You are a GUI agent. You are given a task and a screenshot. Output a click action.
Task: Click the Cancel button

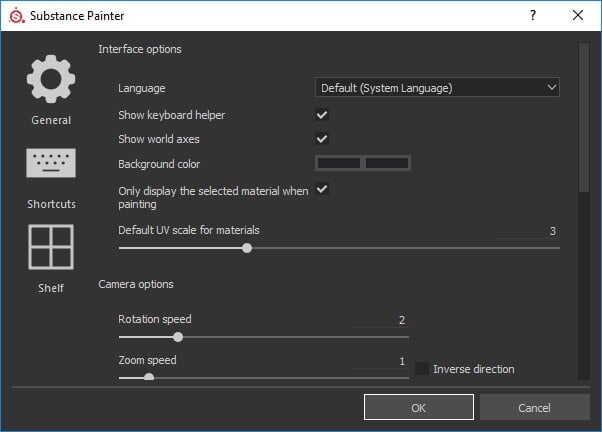click(534, 407)
